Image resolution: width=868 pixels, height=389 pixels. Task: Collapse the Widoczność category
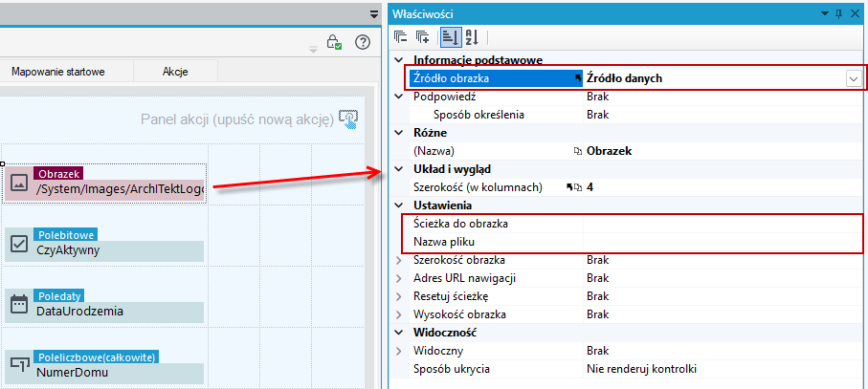pos(398,333)
